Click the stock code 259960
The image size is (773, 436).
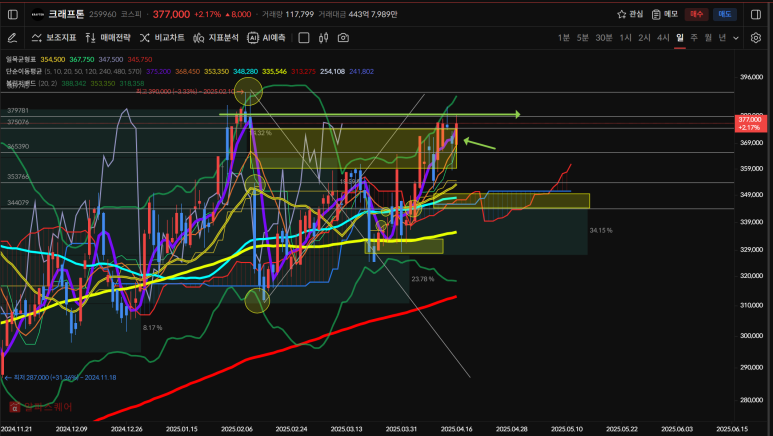click(x=103, y=14)
